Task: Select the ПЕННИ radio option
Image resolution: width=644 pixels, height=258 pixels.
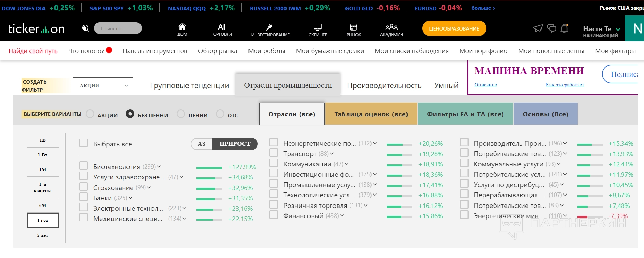Action: [x=181, y=114]
